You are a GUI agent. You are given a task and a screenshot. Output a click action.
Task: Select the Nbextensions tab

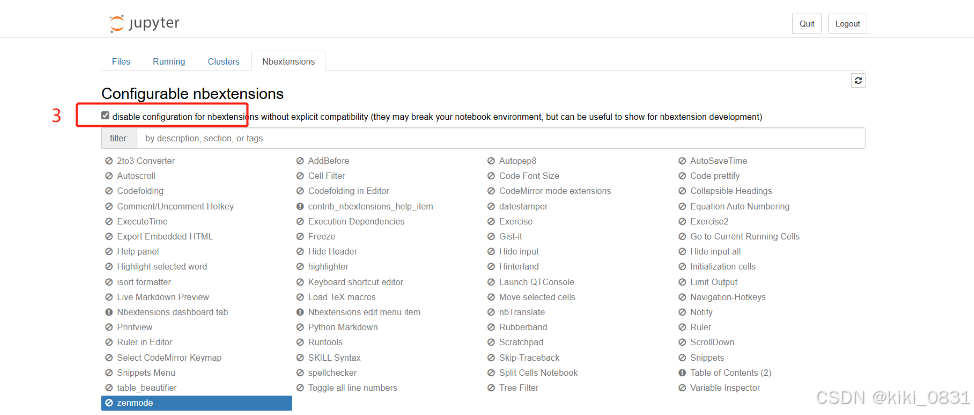coord(288,62)
